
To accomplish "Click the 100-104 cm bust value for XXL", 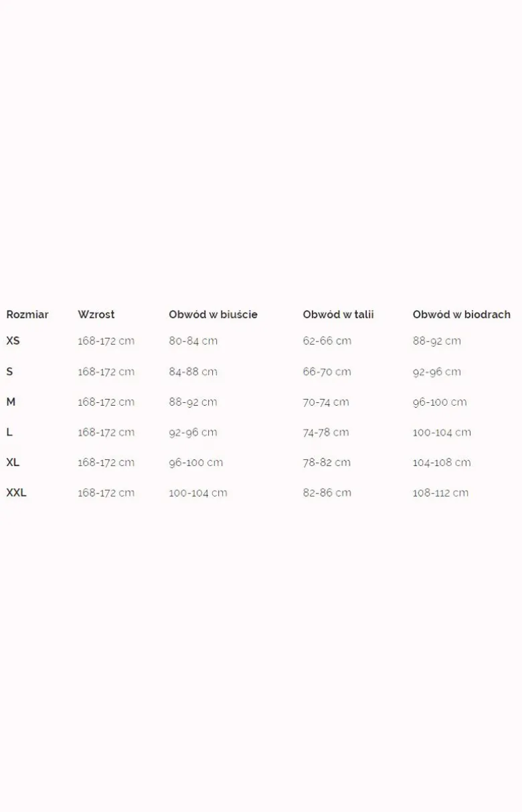I will (197, 493).
